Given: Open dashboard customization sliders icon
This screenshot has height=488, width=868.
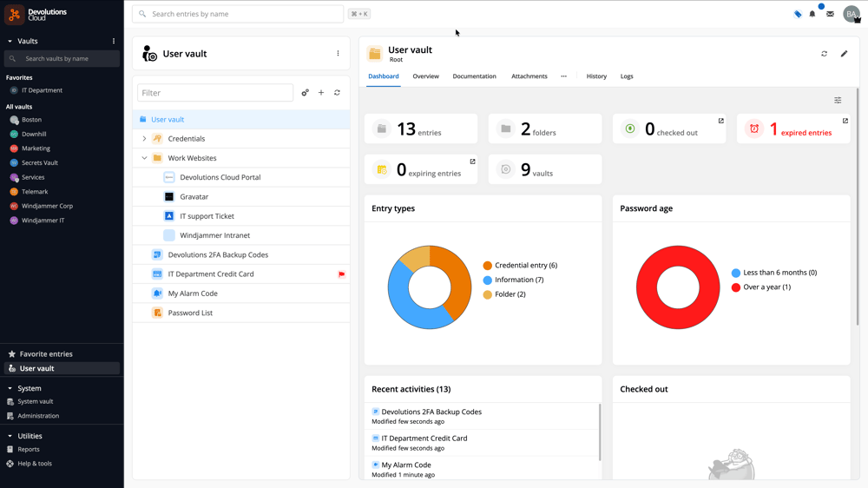Looking at the screenshot, I should tap(838, 100).
